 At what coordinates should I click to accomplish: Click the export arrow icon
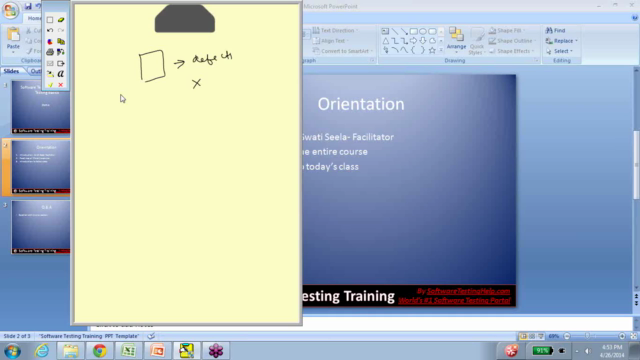click(x=61, y=63)
